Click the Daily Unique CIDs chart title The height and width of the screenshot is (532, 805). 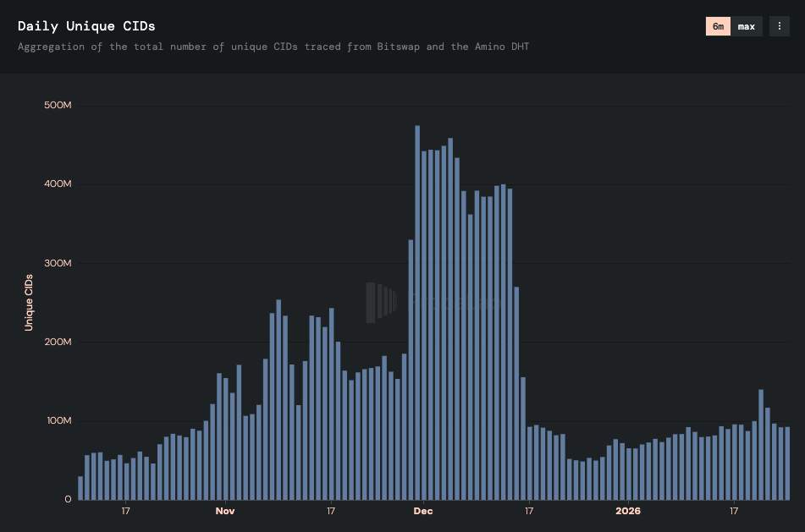(x=86, y=26)
